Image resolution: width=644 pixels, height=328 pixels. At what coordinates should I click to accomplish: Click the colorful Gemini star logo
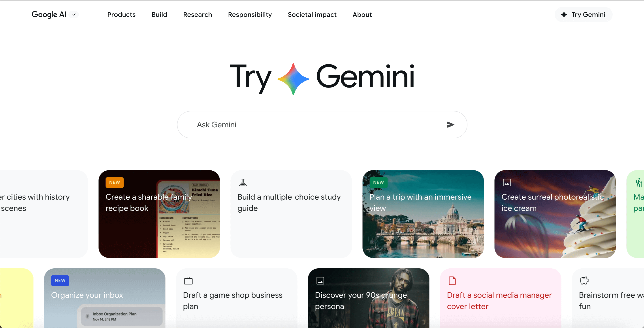(x=293, y=79)
